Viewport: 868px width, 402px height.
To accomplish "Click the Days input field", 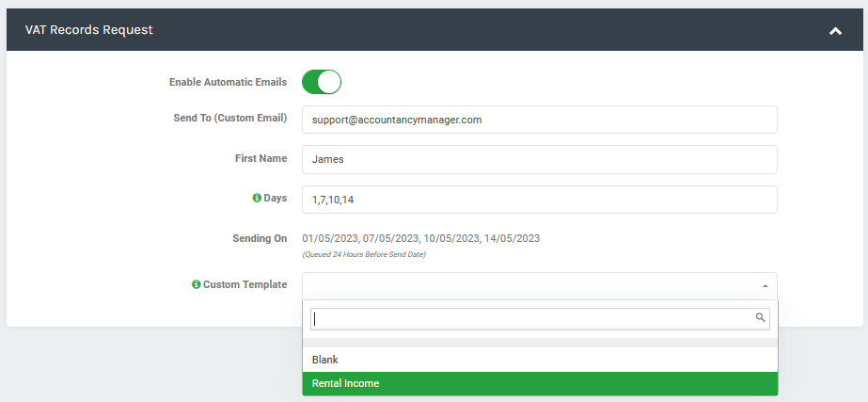I will coord(539,200).
